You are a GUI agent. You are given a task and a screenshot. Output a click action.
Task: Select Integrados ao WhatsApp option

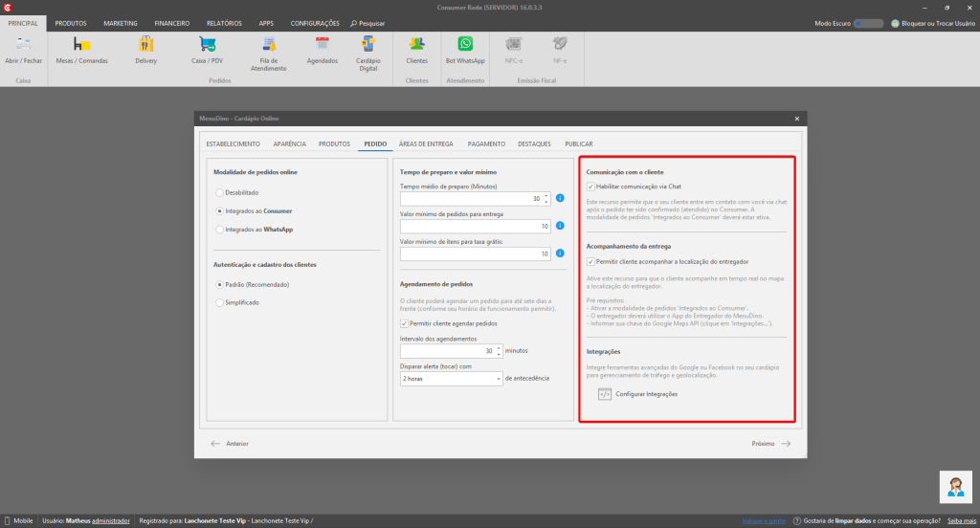click(x=219, y=230)
